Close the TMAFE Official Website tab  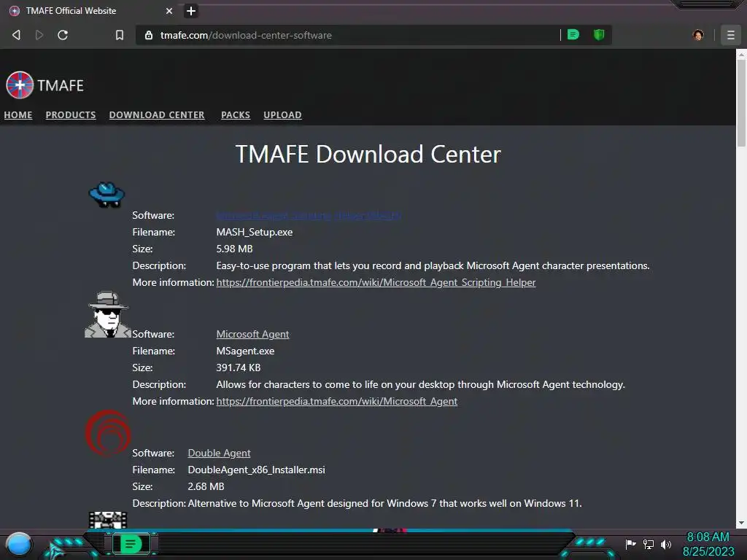pos(169,11)
